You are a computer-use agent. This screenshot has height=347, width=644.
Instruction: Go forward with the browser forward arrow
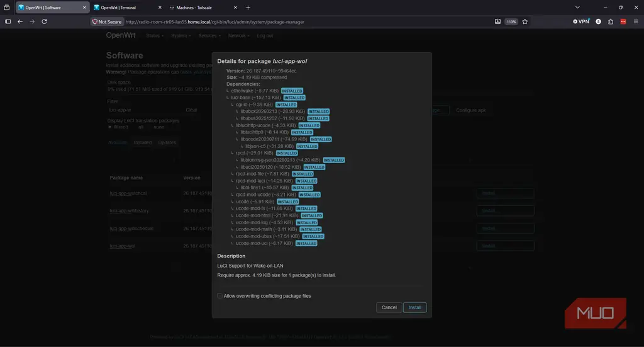[32, 22]
